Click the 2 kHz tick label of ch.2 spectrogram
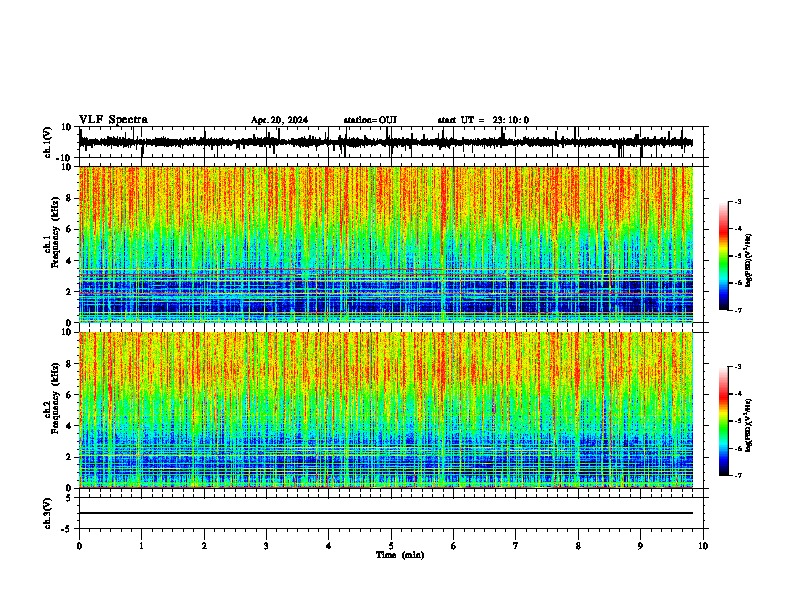The width and height of the screenshot is (792, 612). click(69, 457)
